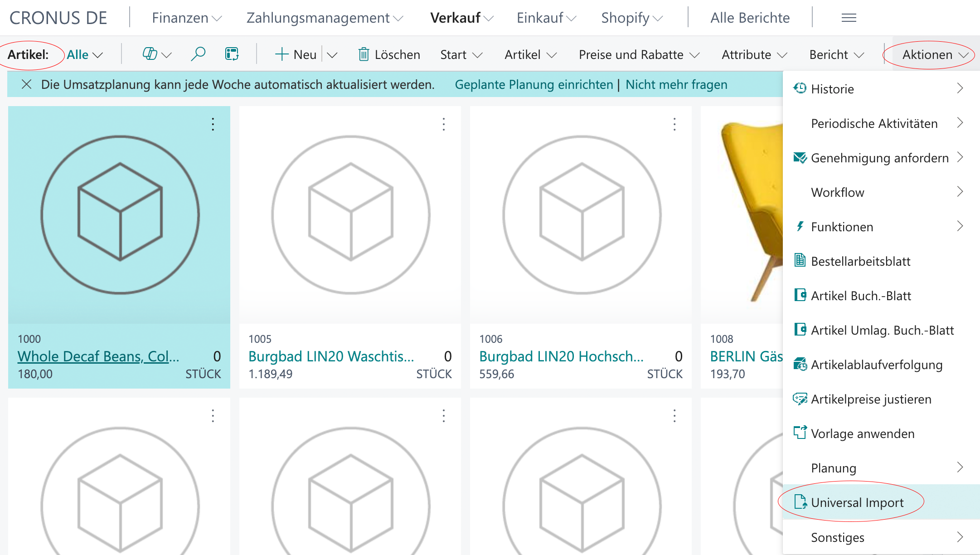Click the Vorlage anwenden icon
Image resolution: width=980 pixels, height=555 pixels.
click(800, 433)
